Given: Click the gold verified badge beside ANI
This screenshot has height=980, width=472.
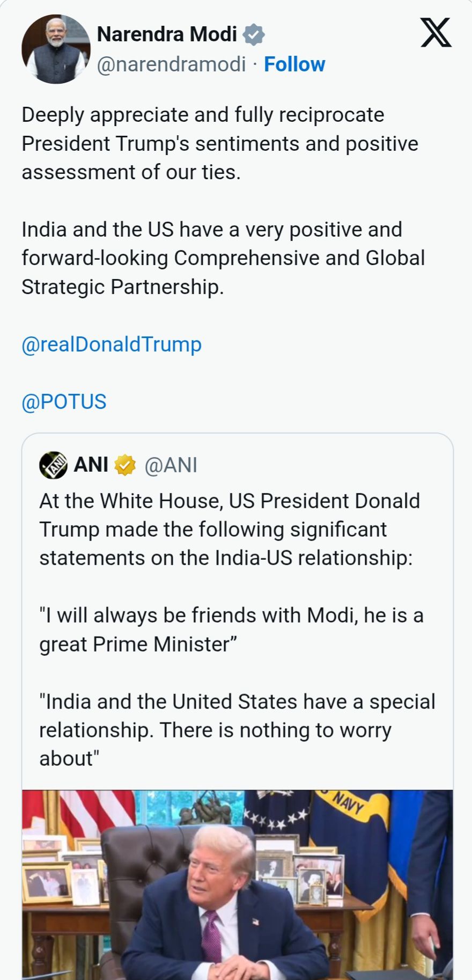Looking at the screenshot, I should [125, 465].
